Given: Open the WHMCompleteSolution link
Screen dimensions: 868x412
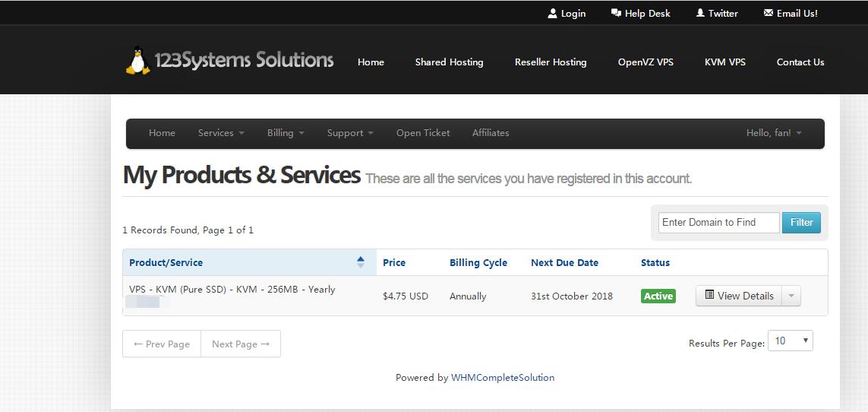Looking at the screenshot, I should pyautogui.click(x=503, y=378).
